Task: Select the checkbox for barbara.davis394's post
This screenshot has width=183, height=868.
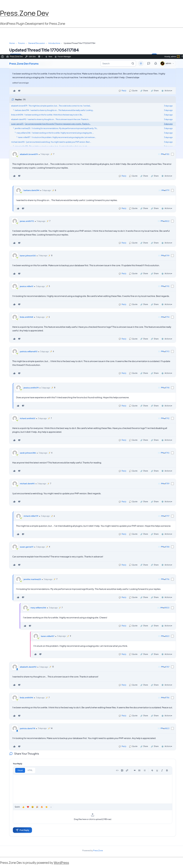Action: click(172, 190)
